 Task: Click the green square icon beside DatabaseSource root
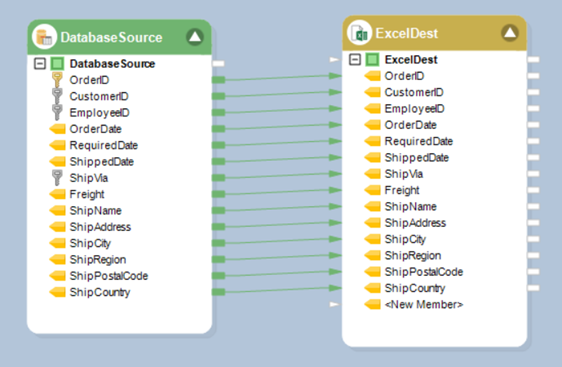[x=57, y=64]
